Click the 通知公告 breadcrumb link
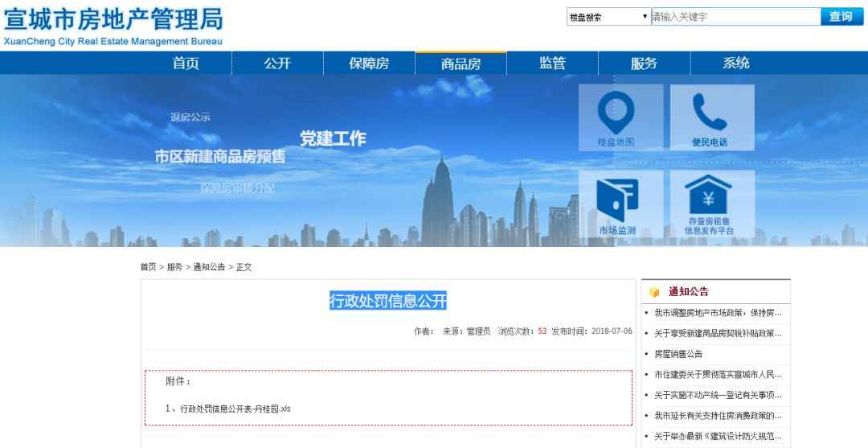This screenshot has height=448, width=868. pyautogui.click(x=209, y=267)
